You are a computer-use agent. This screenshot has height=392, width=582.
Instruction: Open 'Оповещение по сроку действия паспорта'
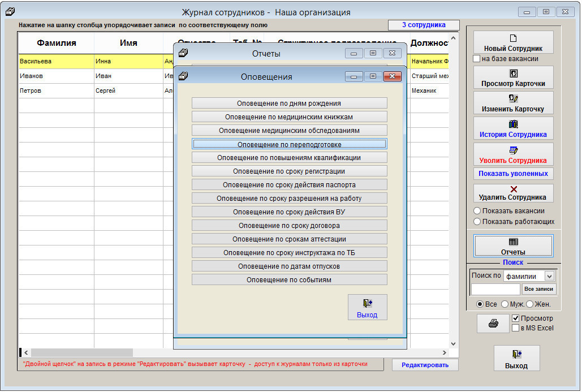tap(289, 184)
